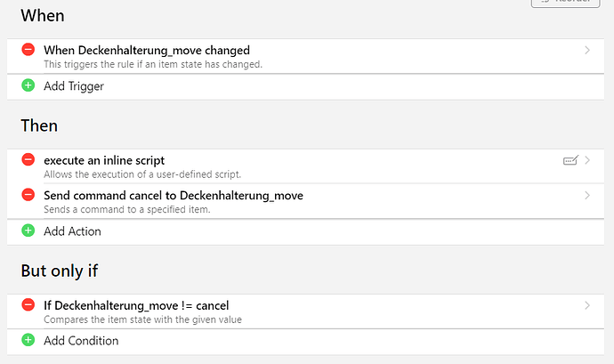Click the Add Condition text
The width and height of the screenshot is (614, 364).
81,341
